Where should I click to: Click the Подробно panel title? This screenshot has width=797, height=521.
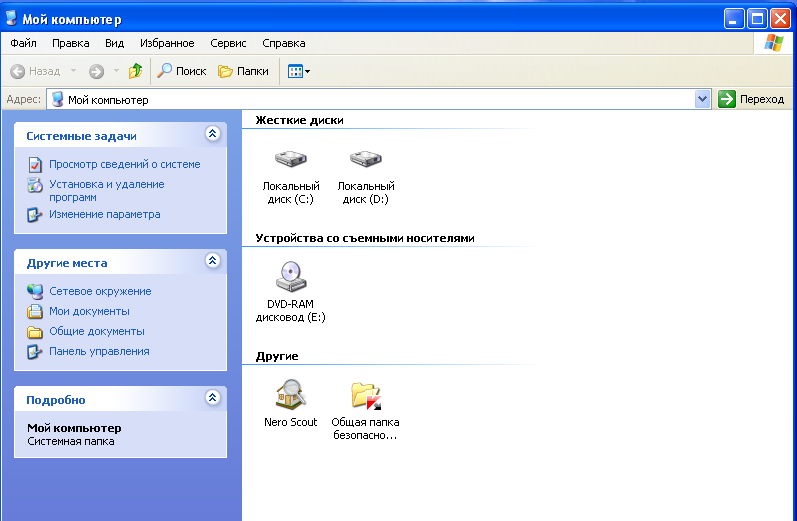56,400
